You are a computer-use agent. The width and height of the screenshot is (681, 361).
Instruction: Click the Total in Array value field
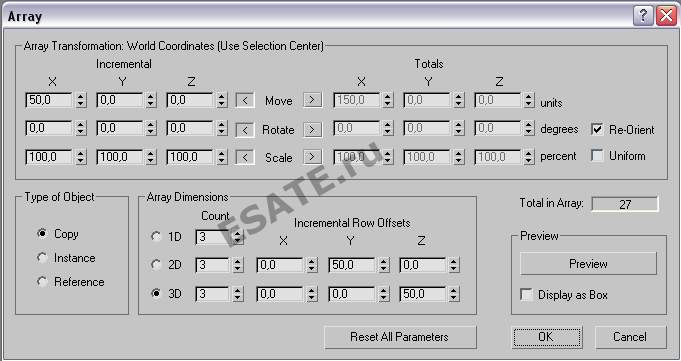625,204
